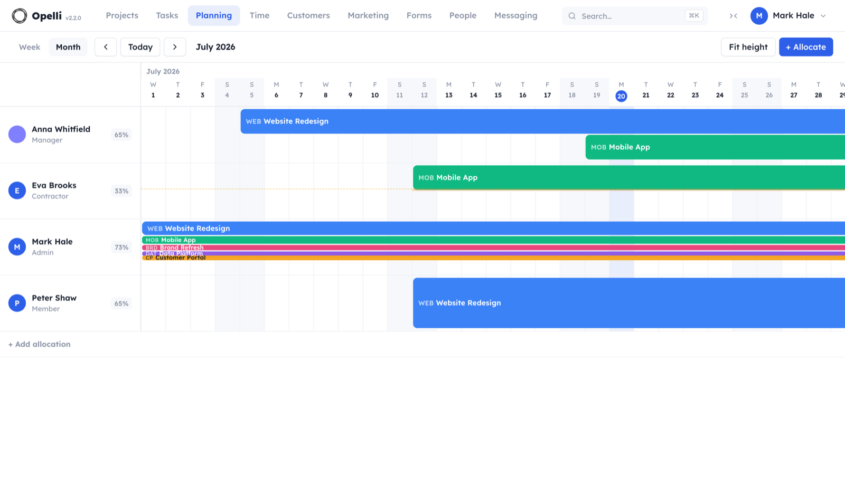The height and width of the screenshot is (504, 845).
Task: Select the Planning tab
Action: [x=214, y=16]
